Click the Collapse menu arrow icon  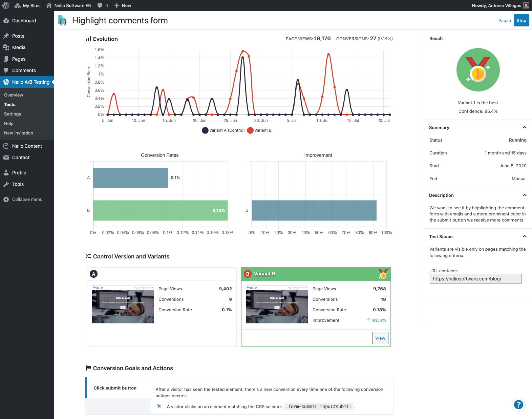6,200
